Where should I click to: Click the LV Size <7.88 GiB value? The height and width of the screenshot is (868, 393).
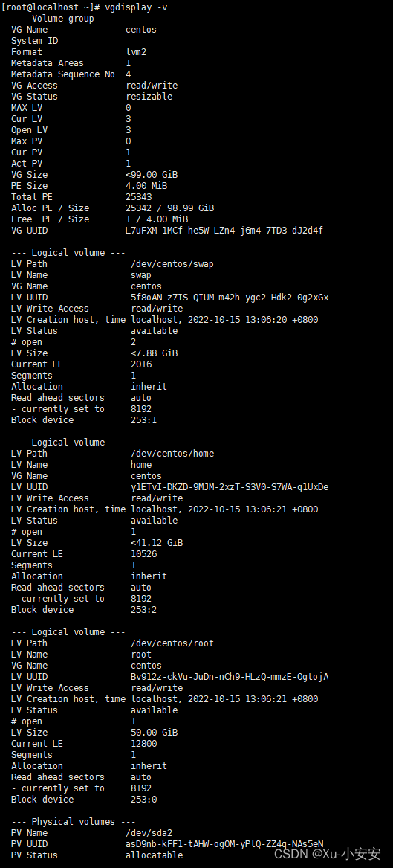point(155,353)
